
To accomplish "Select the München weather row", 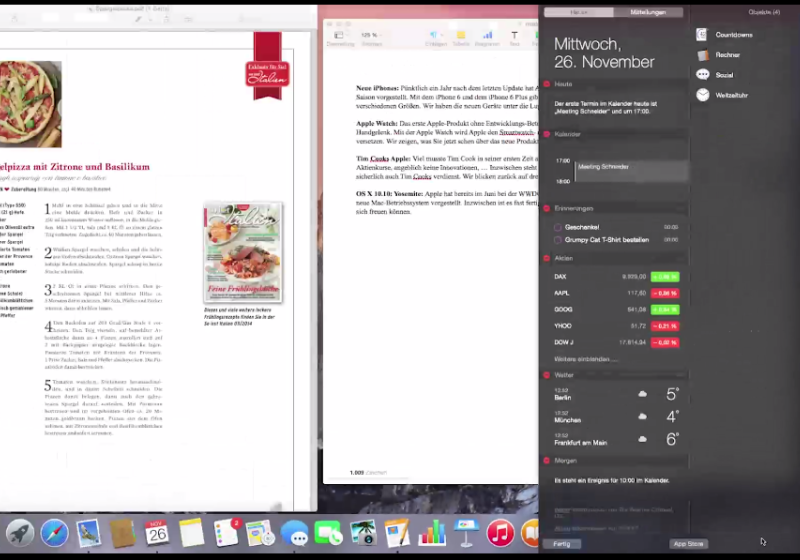I will point(617,417).
